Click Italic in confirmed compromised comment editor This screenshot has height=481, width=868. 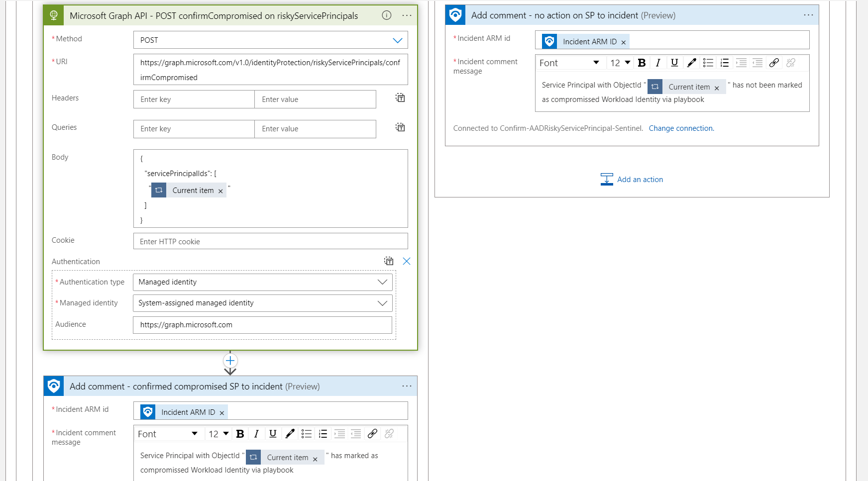coord(256,434)
